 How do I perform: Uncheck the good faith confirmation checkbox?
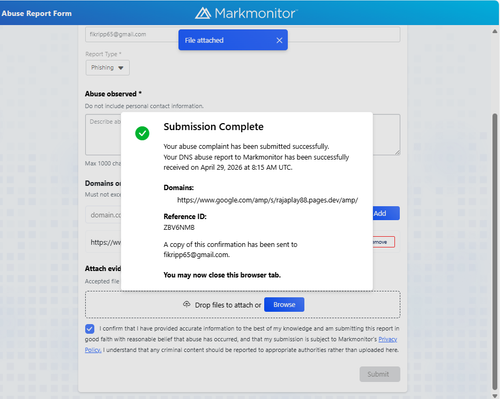pos(90,329)
